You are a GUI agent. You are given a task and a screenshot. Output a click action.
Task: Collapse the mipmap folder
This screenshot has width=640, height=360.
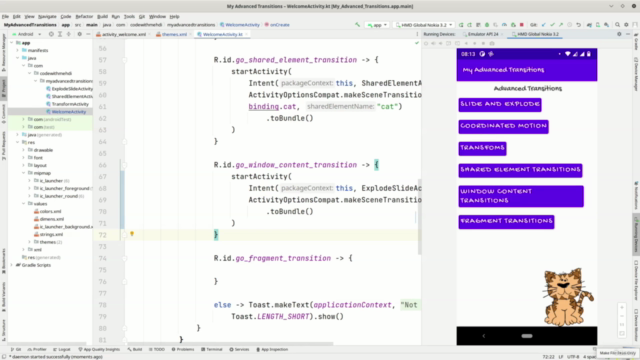[24, 173]
